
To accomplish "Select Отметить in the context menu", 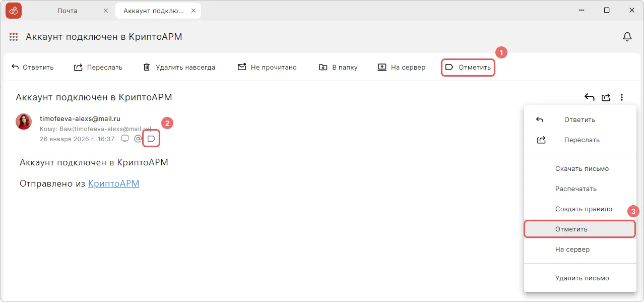I will (x=571, y=229).
